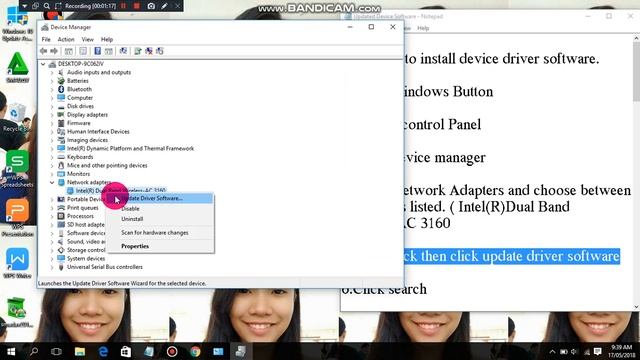Open the Bandicam dropdown arrow menu

(24, 6)
